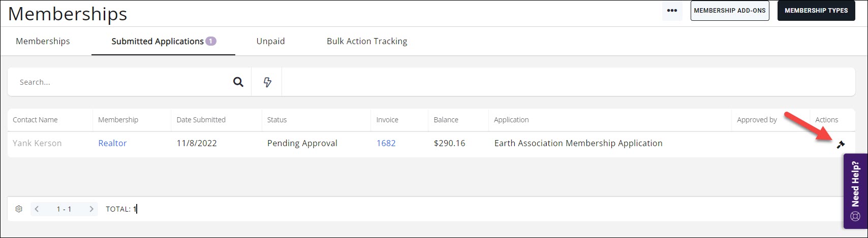Screen dimensions: 868x238
Task: Open grid settings gear icon
Action: pyautogui.click(x=19, y=209)
